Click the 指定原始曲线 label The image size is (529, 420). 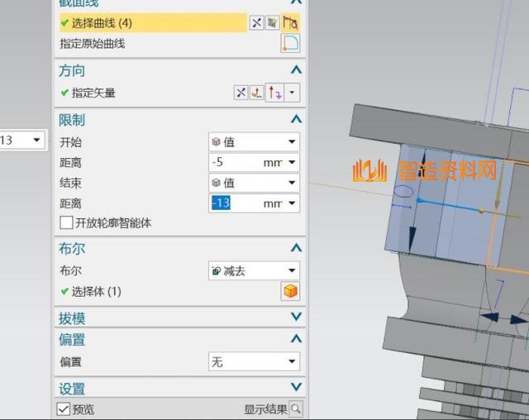click(93, 44)
